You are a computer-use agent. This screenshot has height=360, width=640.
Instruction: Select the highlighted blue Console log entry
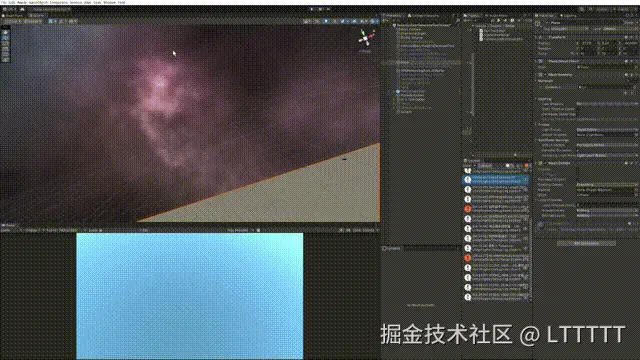pyautogui.click(x=496, y=180)
